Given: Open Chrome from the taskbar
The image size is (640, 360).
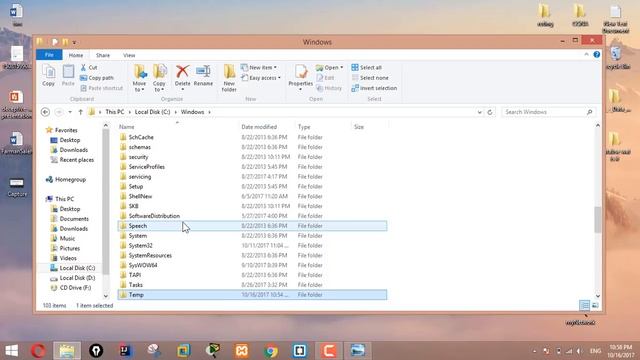Looking at the screenshot, I should 271,351.
